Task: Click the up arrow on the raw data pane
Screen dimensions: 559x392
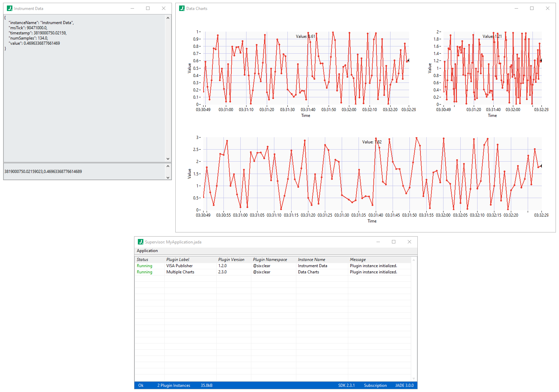Action: pos(168,166)
